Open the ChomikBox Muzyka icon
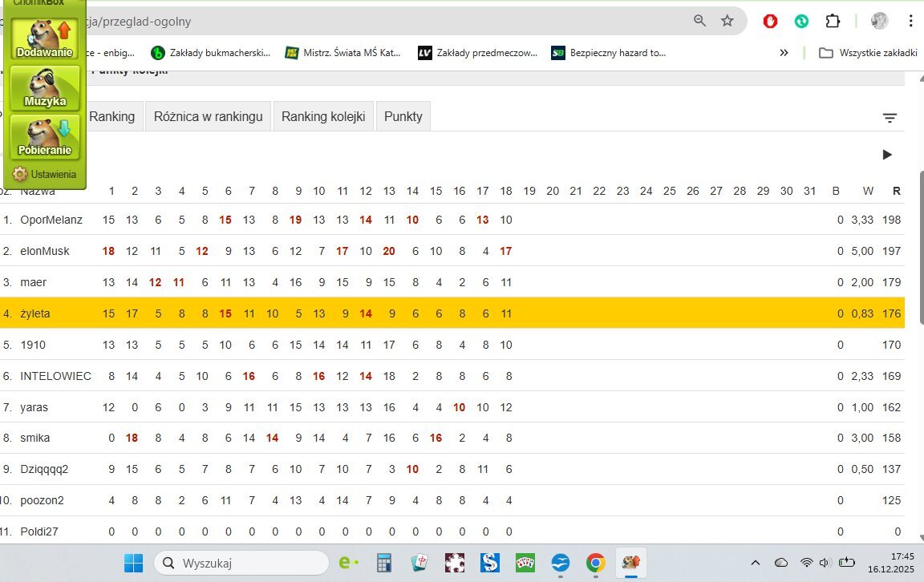 [45, 87]
